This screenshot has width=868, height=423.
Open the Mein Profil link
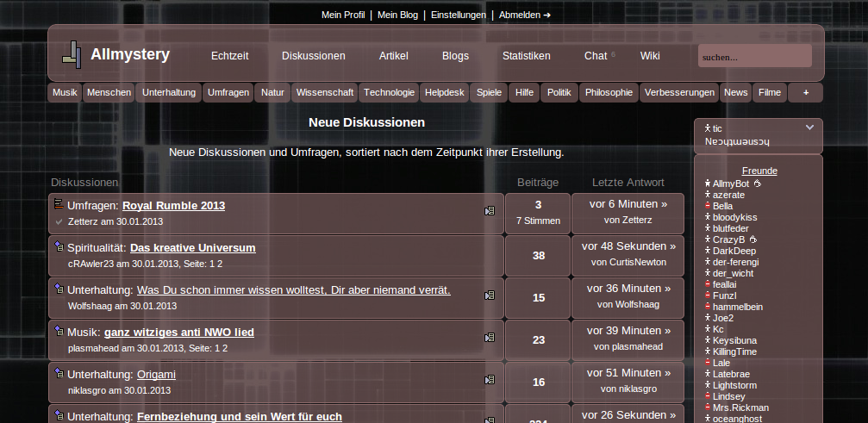[x=343, y=15]
